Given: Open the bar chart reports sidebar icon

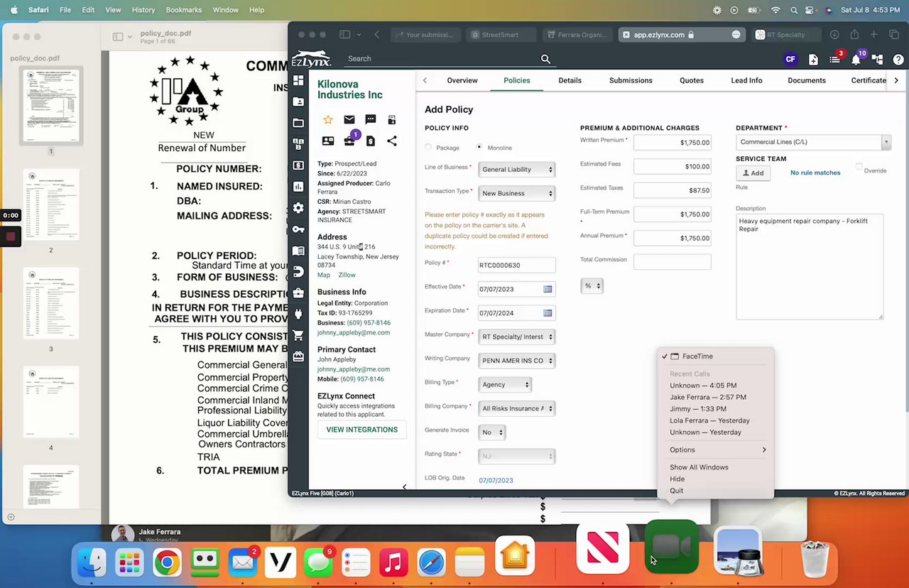Looking at the screenshot, I should click(298, 187).
